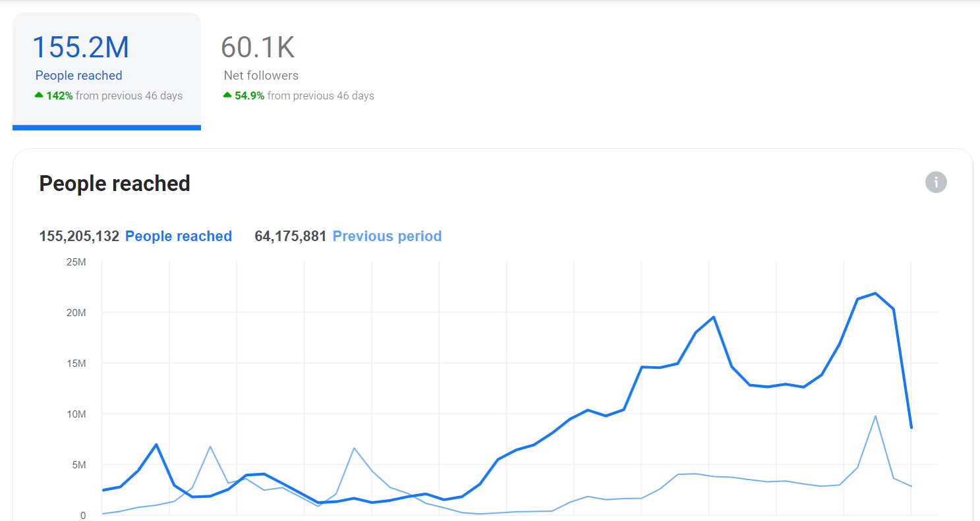Click the 10M y-axis label

(x=77, y=414)
